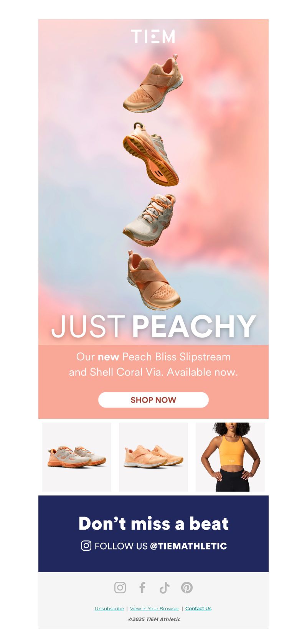The height and width of the screenshot is (644, 307).
Task: Open the Facebook icon in footer
Action: (x=142, y=588)
